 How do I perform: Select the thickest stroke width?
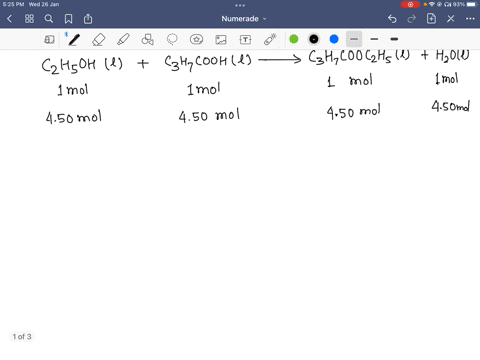(x=394, y=39)
